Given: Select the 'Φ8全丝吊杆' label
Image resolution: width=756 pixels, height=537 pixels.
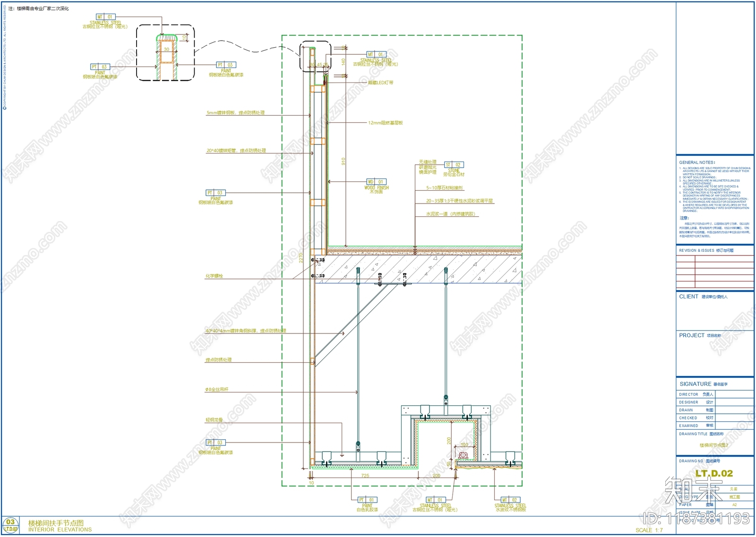Looking at the screenshot, I should tap(217, 390).
